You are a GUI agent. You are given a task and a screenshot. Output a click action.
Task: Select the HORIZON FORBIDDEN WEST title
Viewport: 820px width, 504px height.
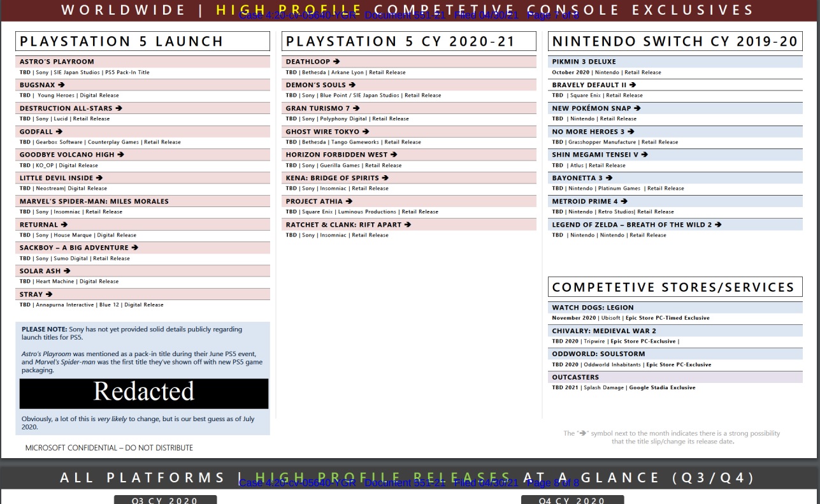click(x=341, y=155)
